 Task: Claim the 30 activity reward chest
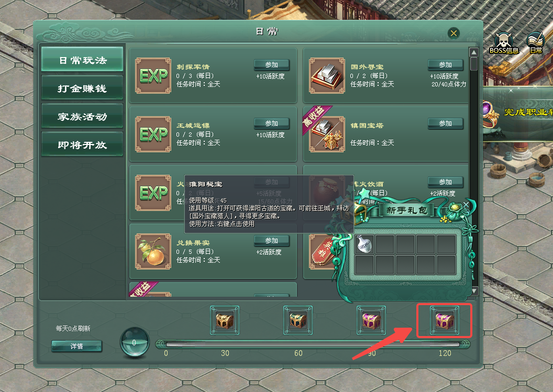click(x=225, y=320)
